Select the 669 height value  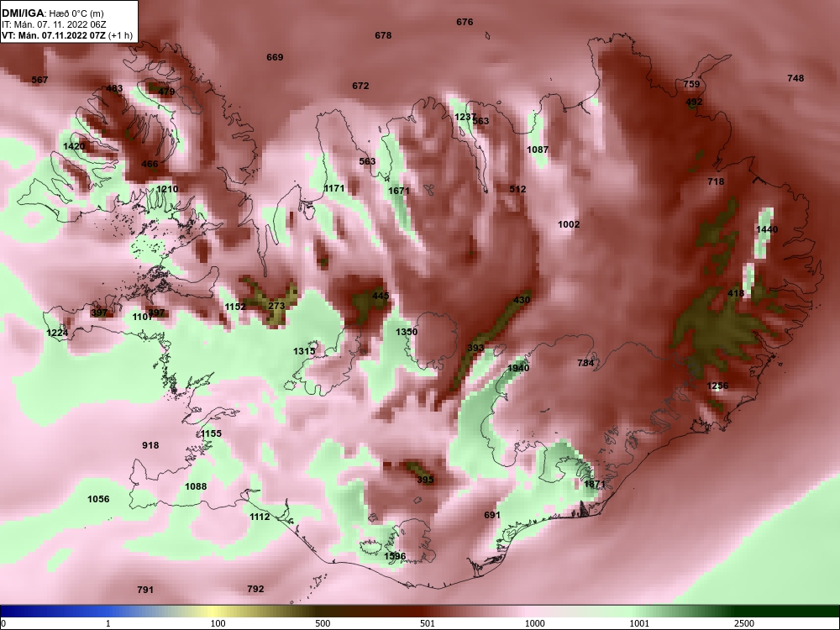coord(275,57)
